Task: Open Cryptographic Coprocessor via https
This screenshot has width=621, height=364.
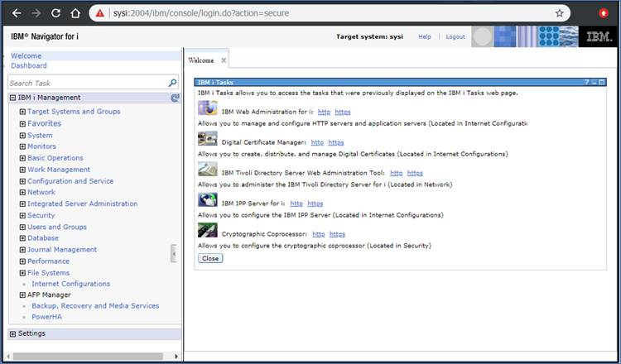Action: pyautogui.click(x=337, y=234)
